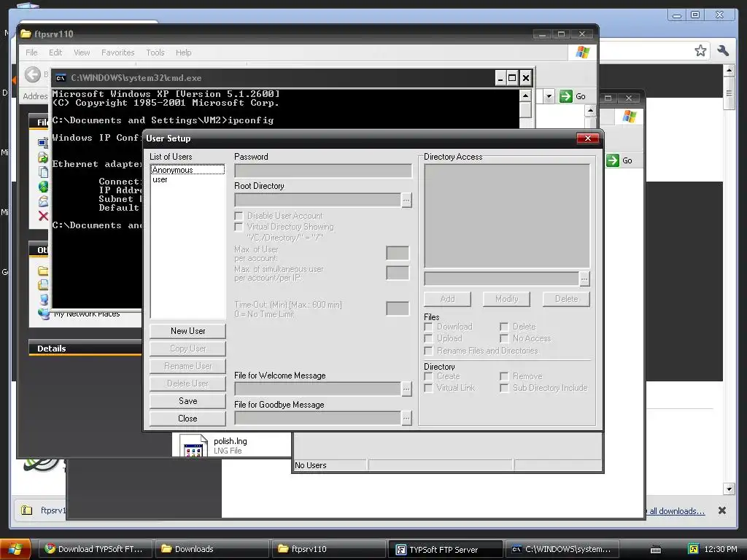Open the Windows Start button
The image size is (747, 560).
click(x=16, y=549)
